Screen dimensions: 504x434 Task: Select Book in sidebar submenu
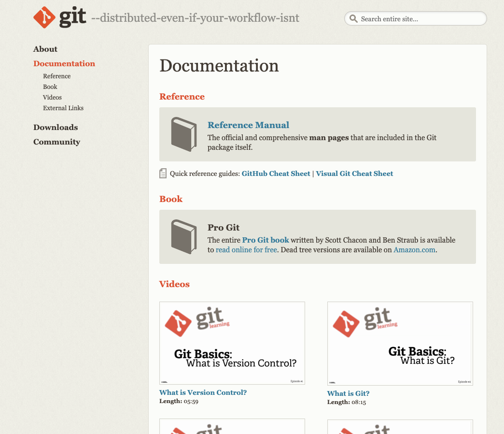50,87
